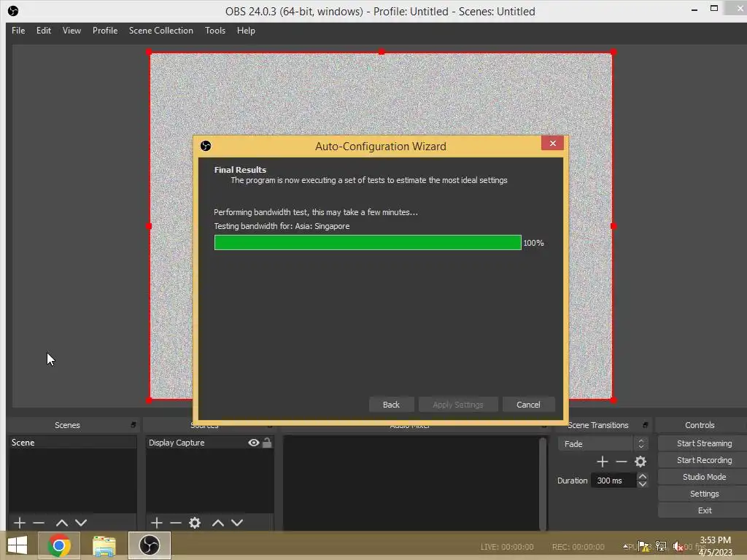Click Audio Mixer scrollbar

pyautogui.click(x=542, y=483)
